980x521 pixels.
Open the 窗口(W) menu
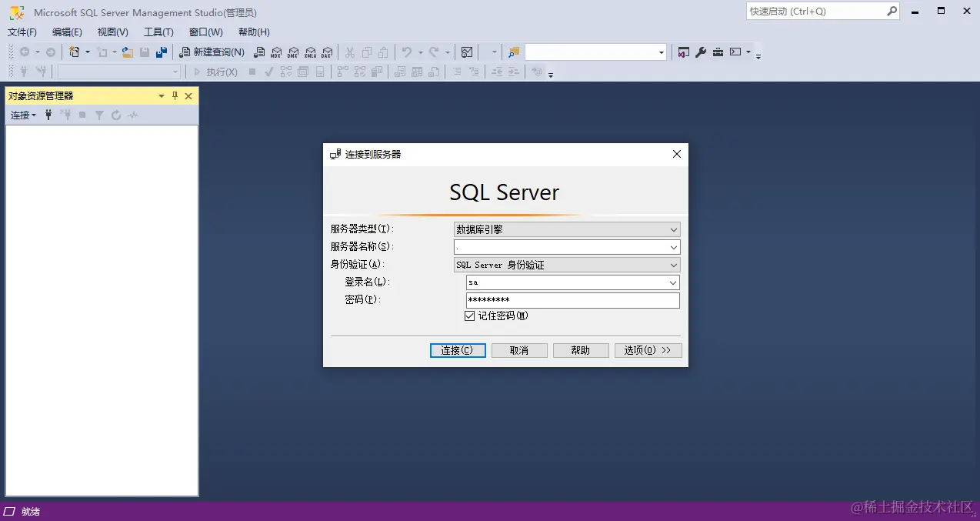pyautogui.click(x=206, y=32)
